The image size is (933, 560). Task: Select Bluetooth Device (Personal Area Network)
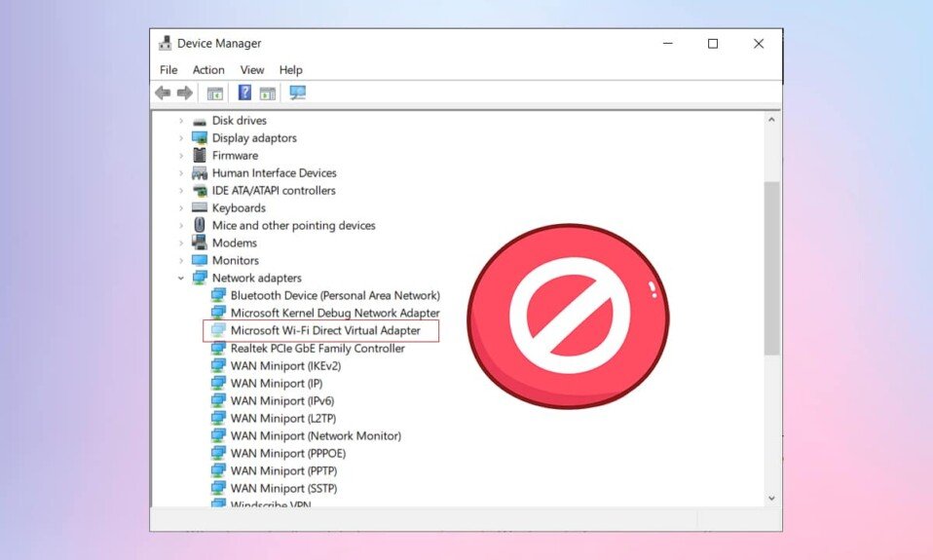335,296
